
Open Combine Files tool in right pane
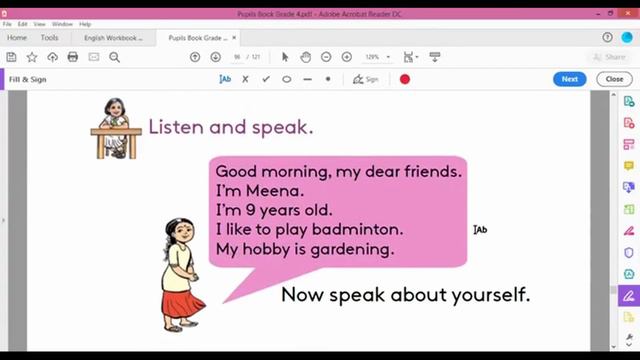[629, 187]
